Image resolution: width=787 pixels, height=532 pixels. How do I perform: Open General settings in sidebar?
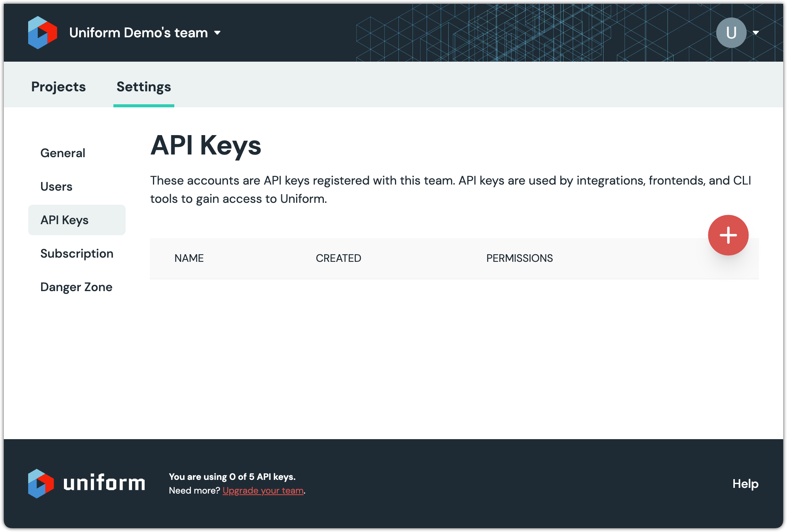(x=63, y=153)
